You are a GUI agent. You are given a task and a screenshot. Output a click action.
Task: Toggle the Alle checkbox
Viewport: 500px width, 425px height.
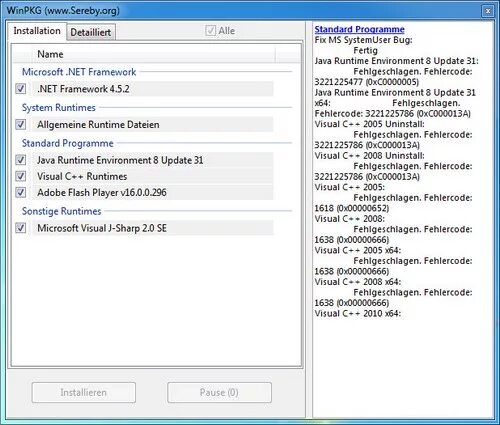coord(210,31)
